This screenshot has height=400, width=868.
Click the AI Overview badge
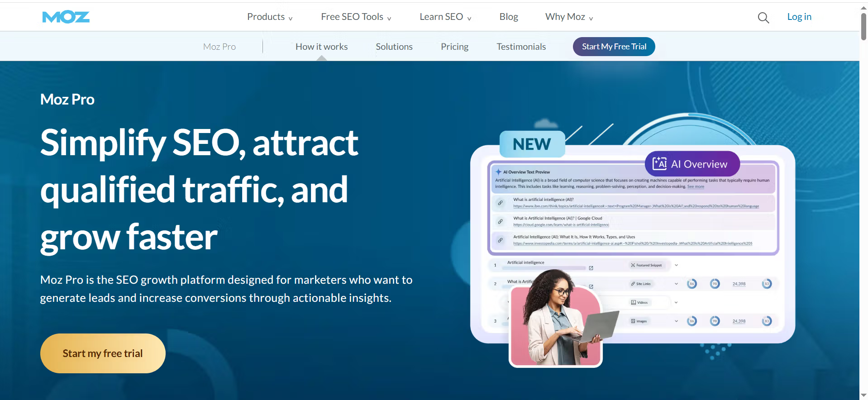[692, 164]
